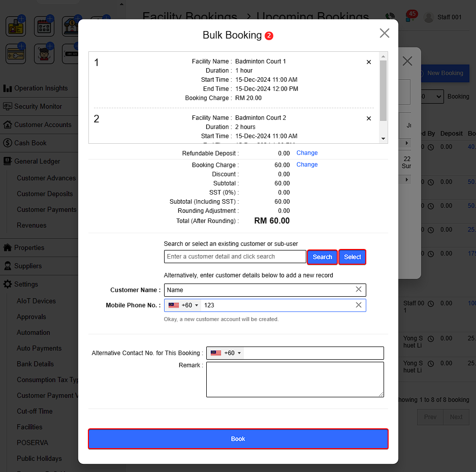This screenshot has height=472, width=476.
Task: Click the calendar quick-add icon
Action: point(44,26)
